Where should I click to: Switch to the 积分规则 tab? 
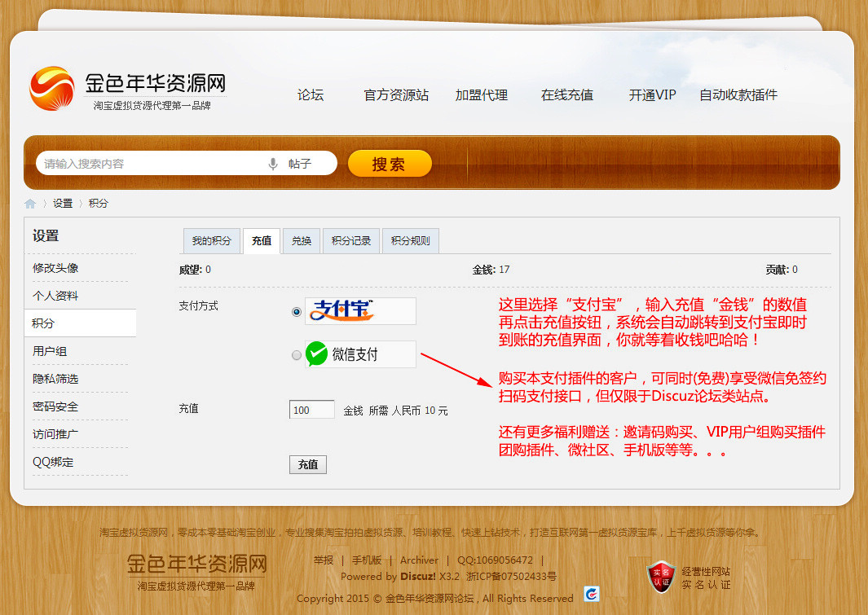click(410, 240)
